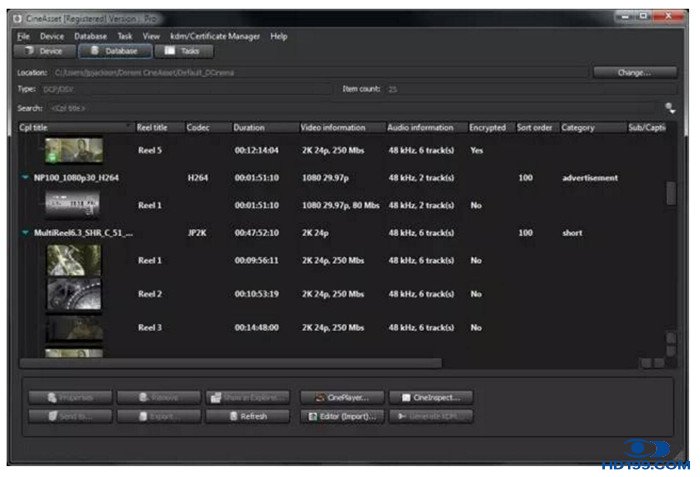The image size is (700, 477).
Task: Click the vertical scrollbar of the list
Action: (x=671, y=192)
